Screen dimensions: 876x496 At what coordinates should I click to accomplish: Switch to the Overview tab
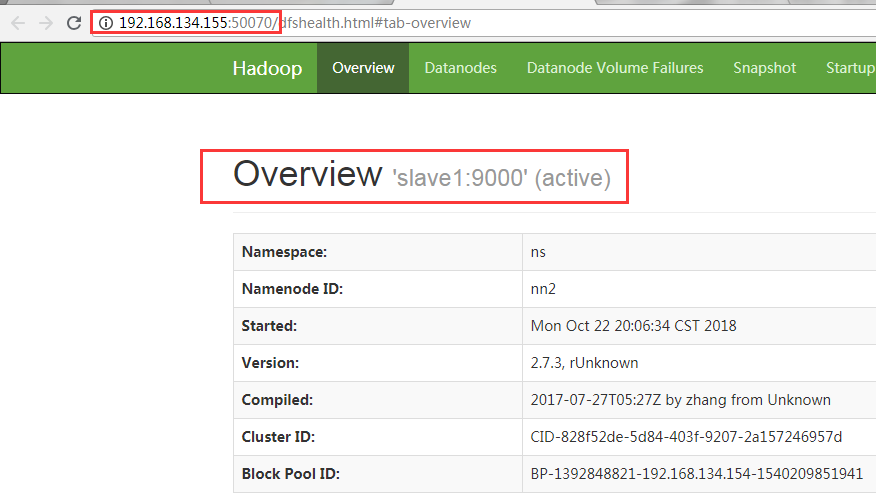point(363,68)
